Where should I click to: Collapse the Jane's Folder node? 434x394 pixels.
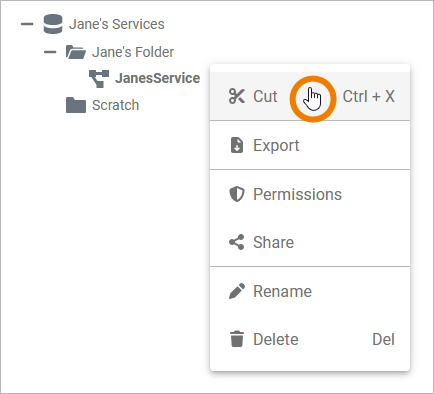(x=50, y=52)
